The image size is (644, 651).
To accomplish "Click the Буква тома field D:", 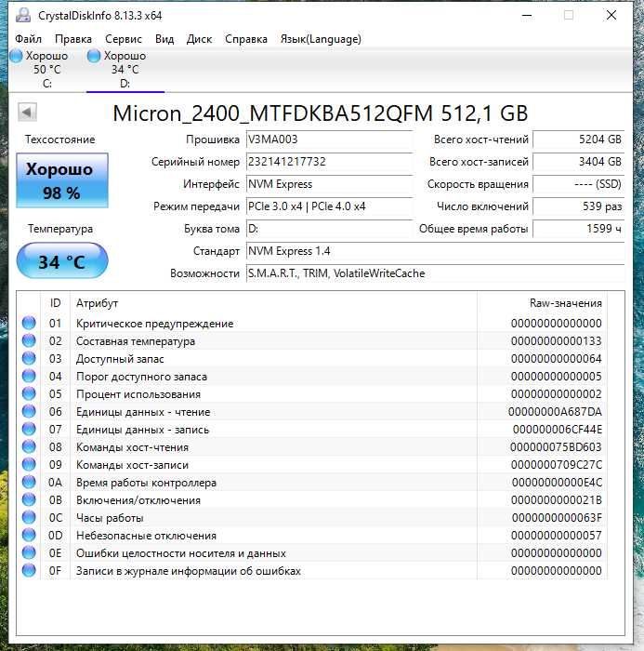I will pos(330,229).
